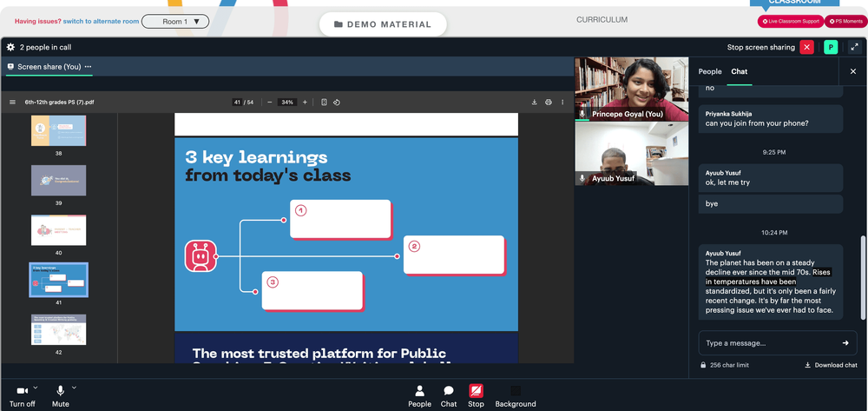Rotate the PDF counterclockwise

pyautogui.click(x=337, y=102)
